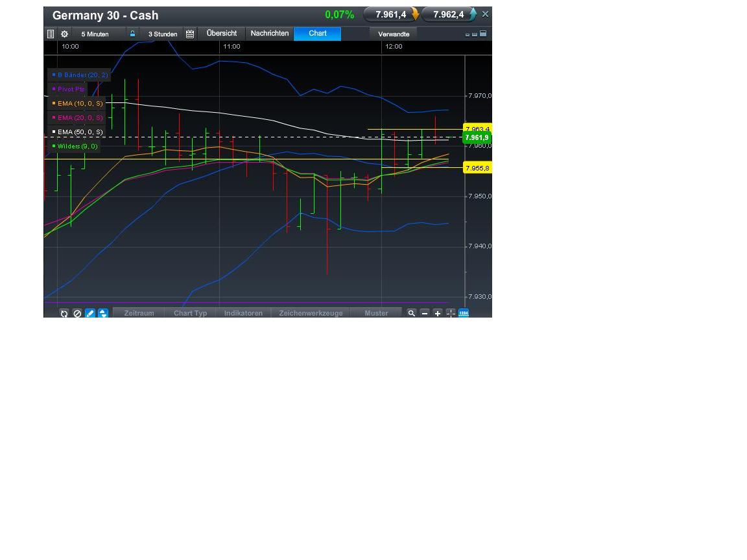The height and width of the screenshot is (560, 747).
Task: Open the Indikatoren dropdown
Action: coord(243,313)
